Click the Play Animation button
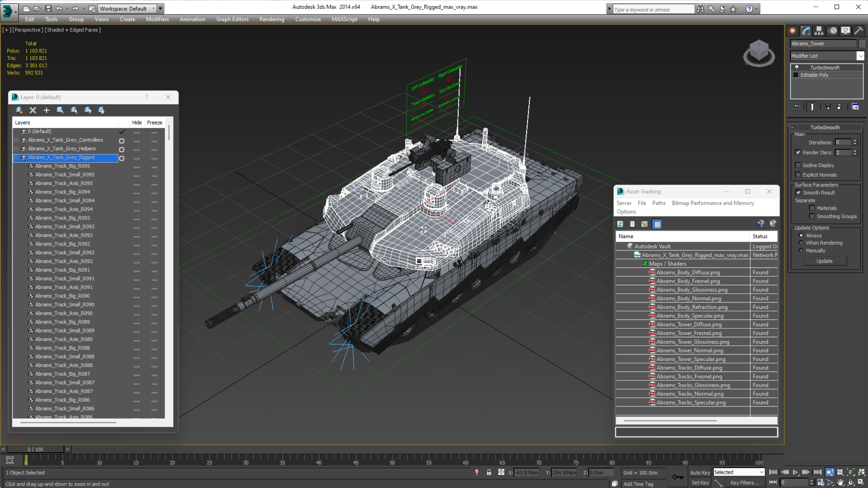This screenshot has width=868, height=488. pyautogui.click(x=795, y=472)
